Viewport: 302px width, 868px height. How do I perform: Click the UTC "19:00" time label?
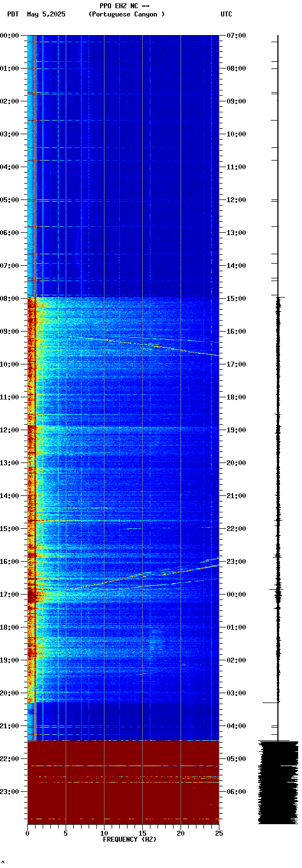pos(236,430)
